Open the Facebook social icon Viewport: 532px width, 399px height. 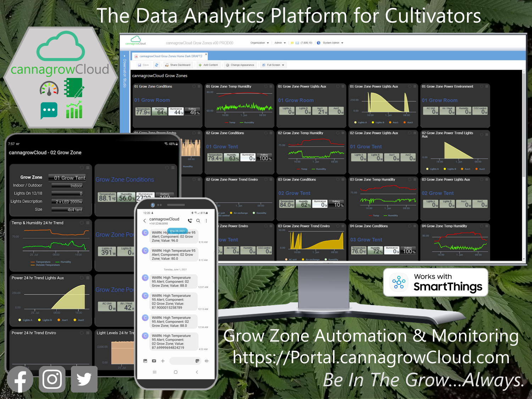pyautogui.click(x=20, y=379)
